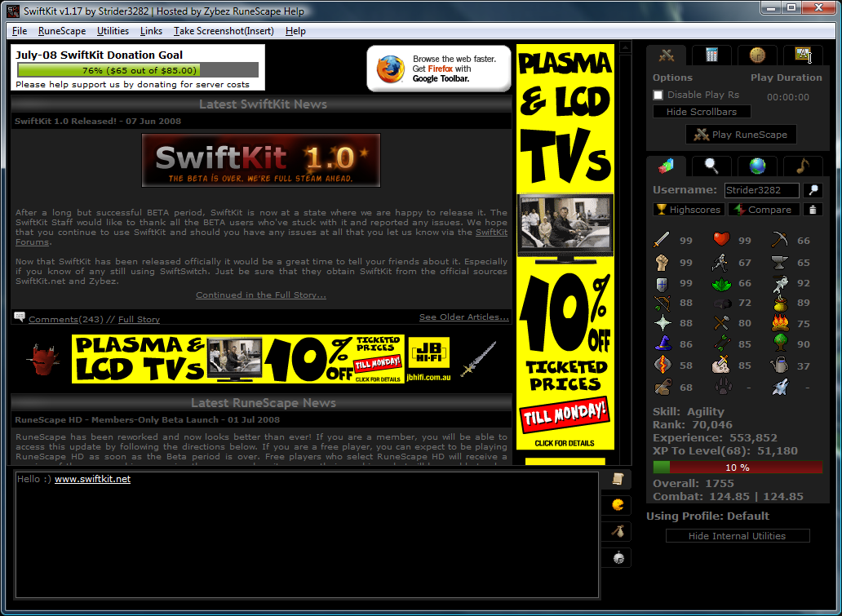
Task: Select the Prayer star skill icon
Action: [663, 323]
